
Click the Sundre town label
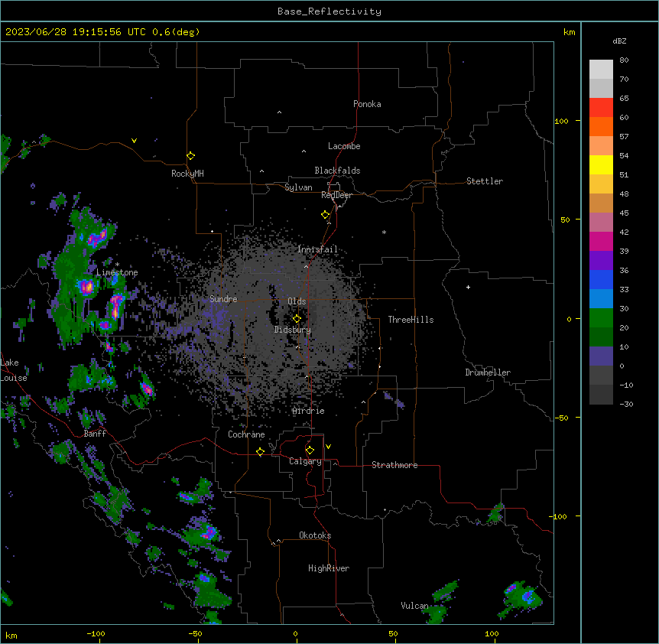(x=223, y=299)
